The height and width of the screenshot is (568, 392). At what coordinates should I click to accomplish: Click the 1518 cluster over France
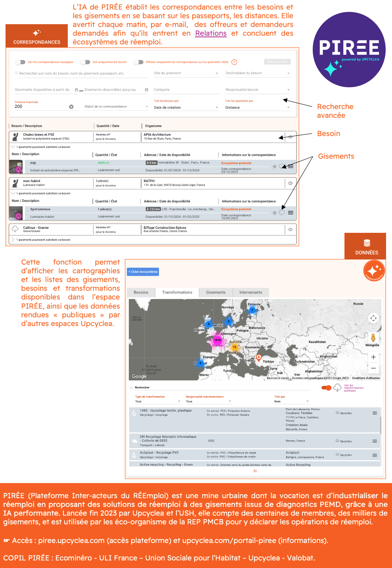click(218, 340)
